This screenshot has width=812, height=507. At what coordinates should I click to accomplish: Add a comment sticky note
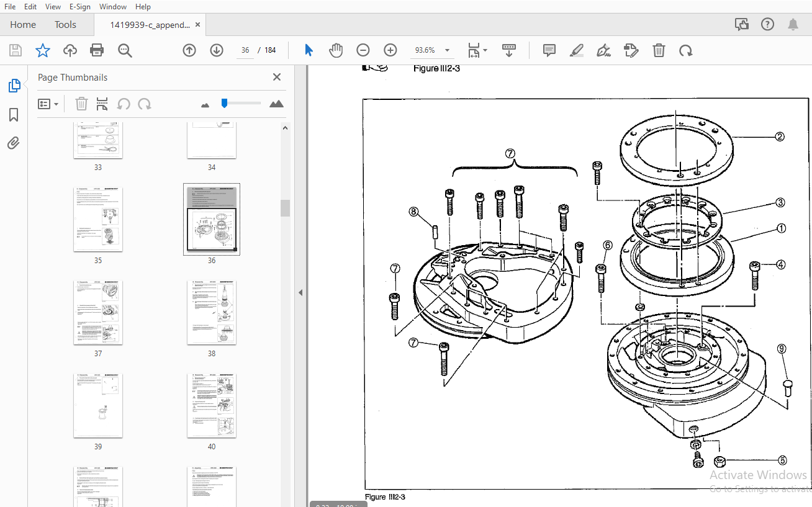pos(549,50)
